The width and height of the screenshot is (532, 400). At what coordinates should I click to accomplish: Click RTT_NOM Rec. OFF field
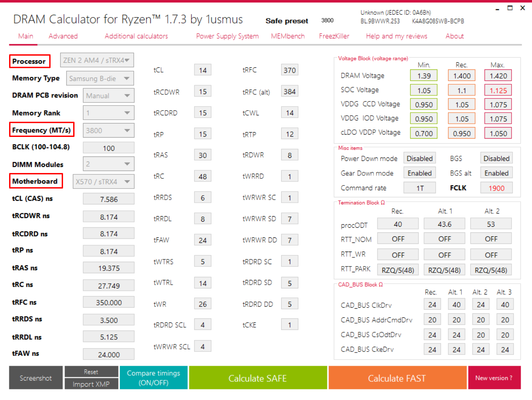(x=398, y=238)
